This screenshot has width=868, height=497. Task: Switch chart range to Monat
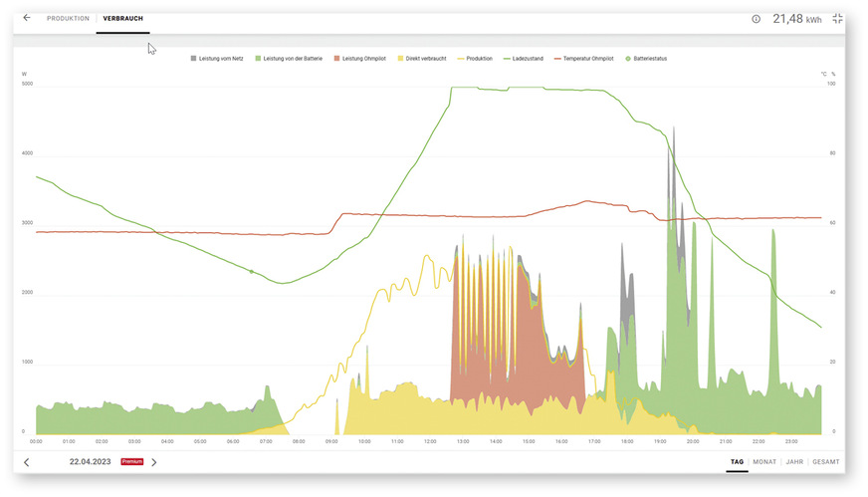(x=763, y=462)
